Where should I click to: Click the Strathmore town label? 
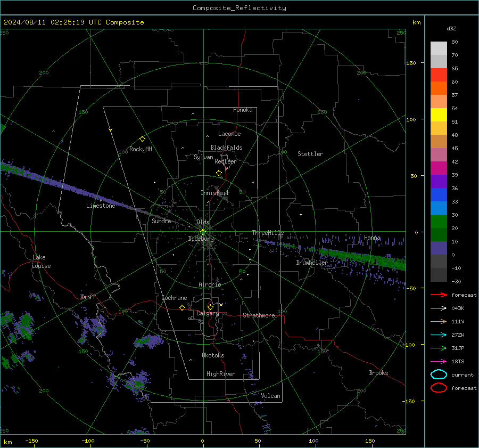coord(259,315)
